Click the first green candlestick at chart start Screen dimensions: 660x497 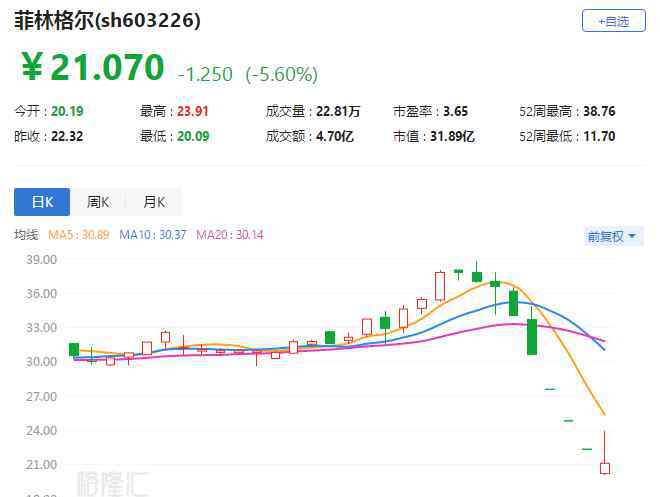74,349
